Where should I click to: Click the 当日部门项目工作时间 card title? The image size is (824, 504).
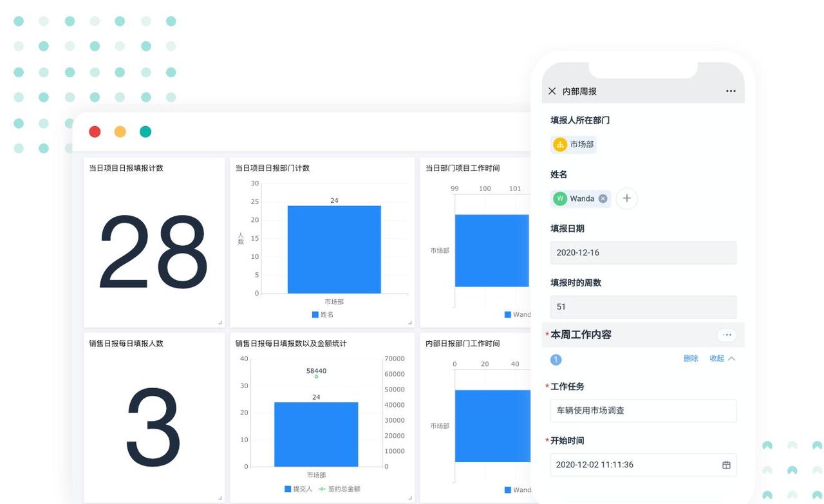[463, 168]
